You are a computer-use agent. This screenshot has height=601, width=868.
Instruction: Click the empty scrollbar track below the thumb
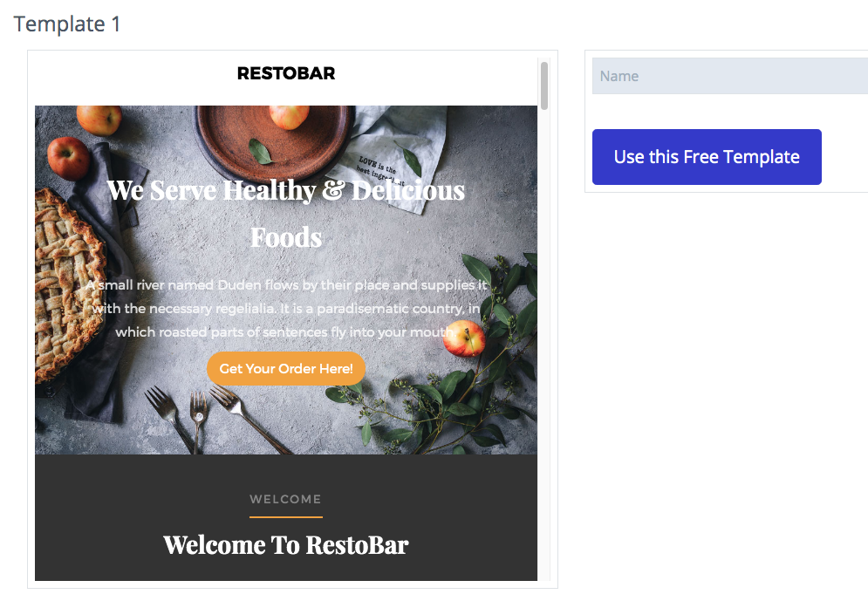[x=544, y=343]
